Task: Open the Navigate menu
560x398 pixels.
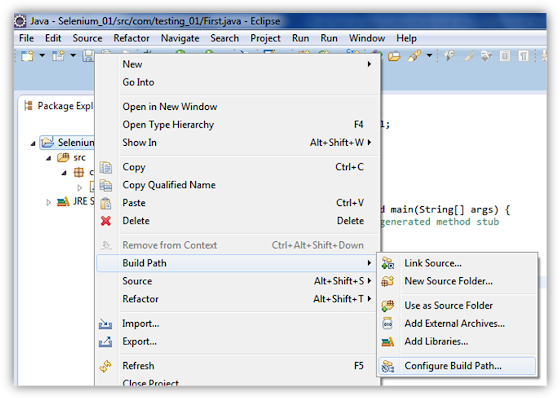Action: (180, 38)
